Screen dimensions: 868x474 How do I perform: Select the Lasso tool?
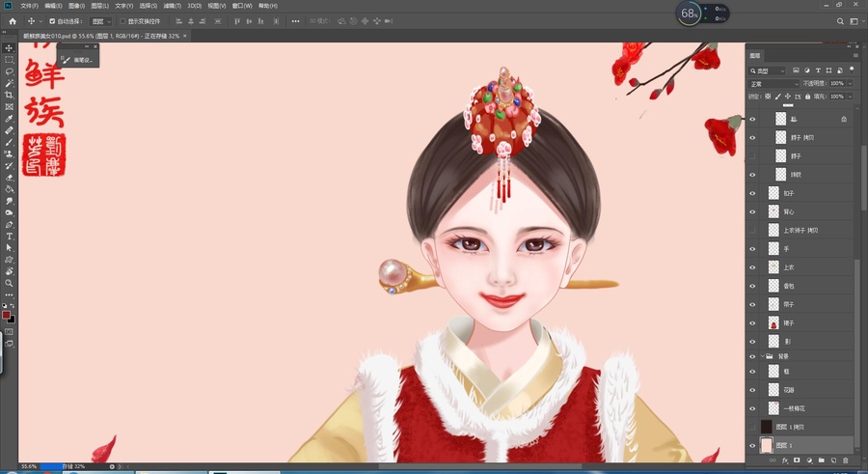[9, 71]
